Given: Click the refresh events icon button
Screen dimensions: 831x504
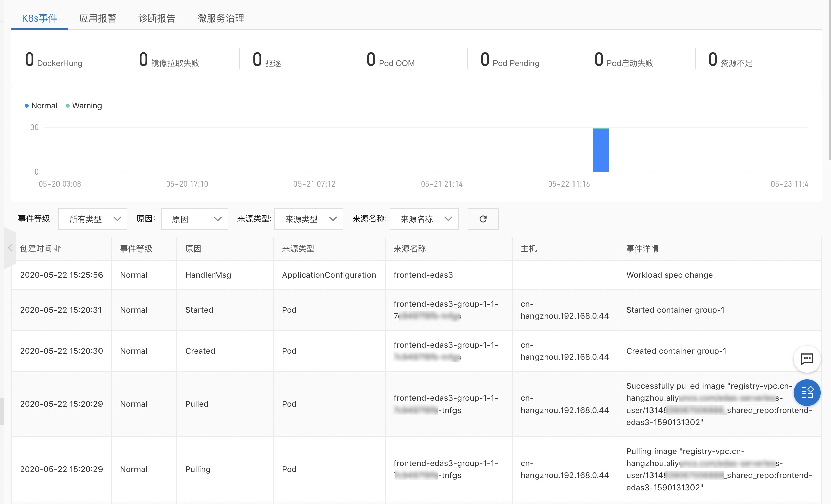Looking at the screenshot, I should tap(483, 219).
